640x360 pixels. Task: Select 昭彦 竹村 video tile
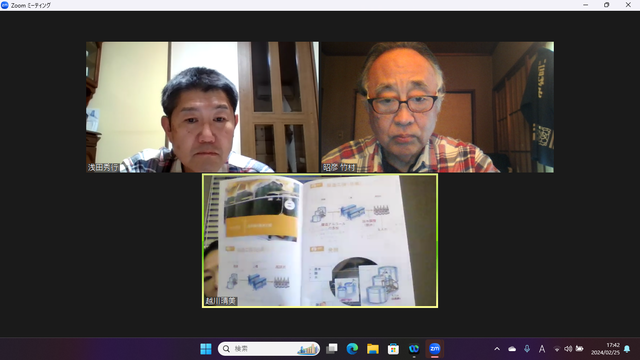pos(438,107)
